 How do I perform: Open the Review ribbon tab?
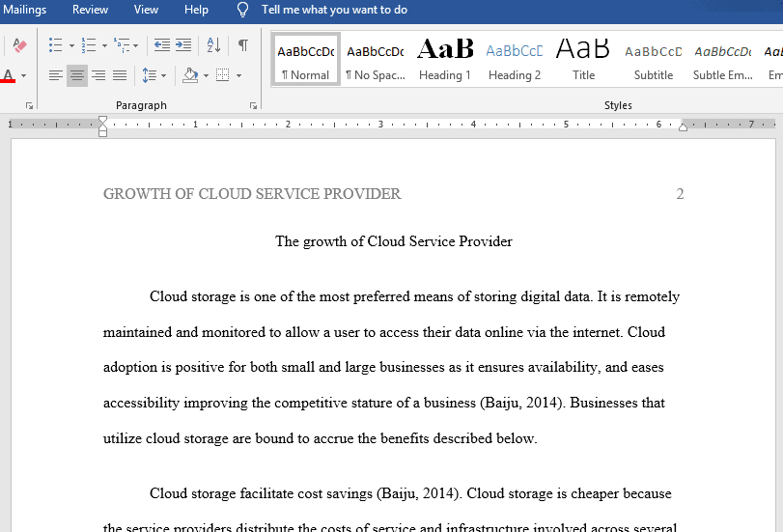[90, 10]
